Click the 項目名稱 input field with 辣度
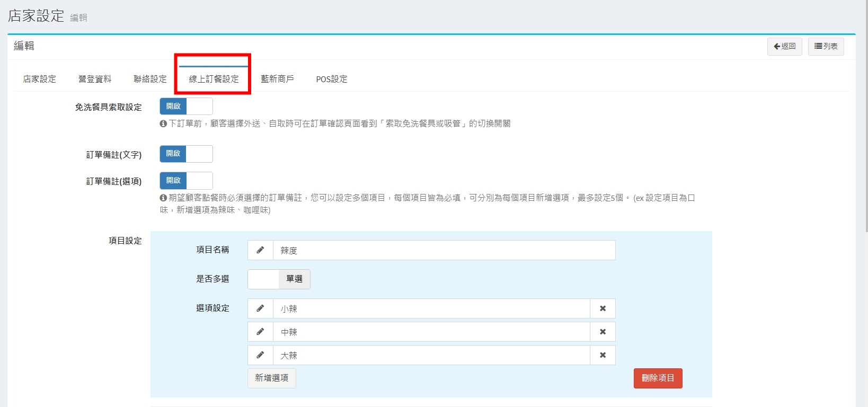Image resolution: width=868 pixels, height=407 pixels. (x=444, y=250)
